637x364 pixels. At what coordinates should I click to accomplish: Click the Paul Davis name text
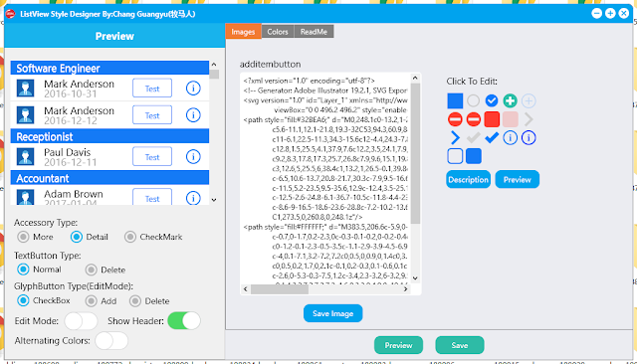coord(67,152)
